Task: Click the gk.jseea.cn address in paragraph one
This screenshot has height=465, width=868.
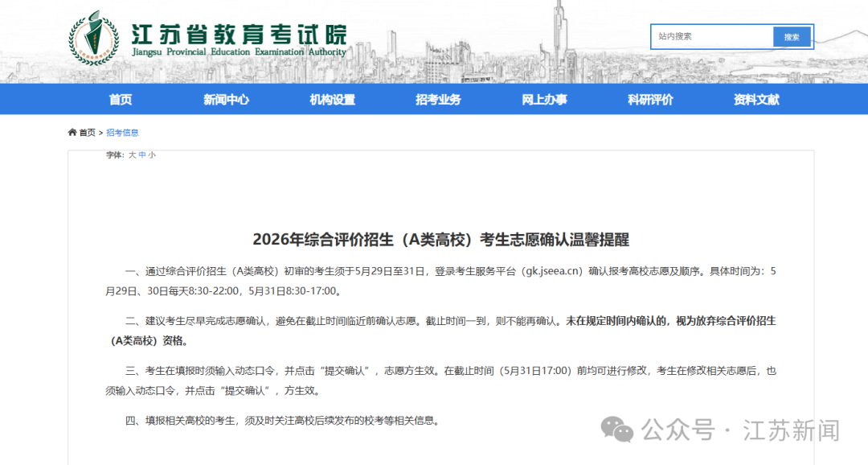Action: point(554,271)
